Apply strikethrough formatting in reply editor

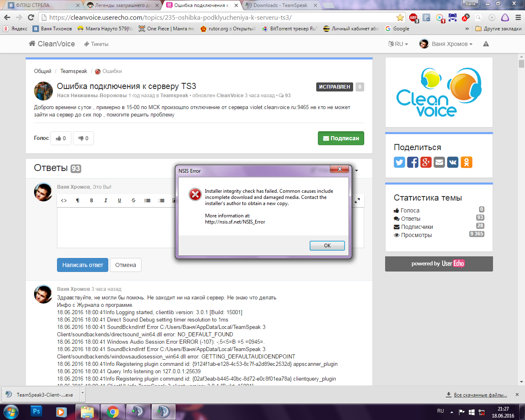click(133, 201)
